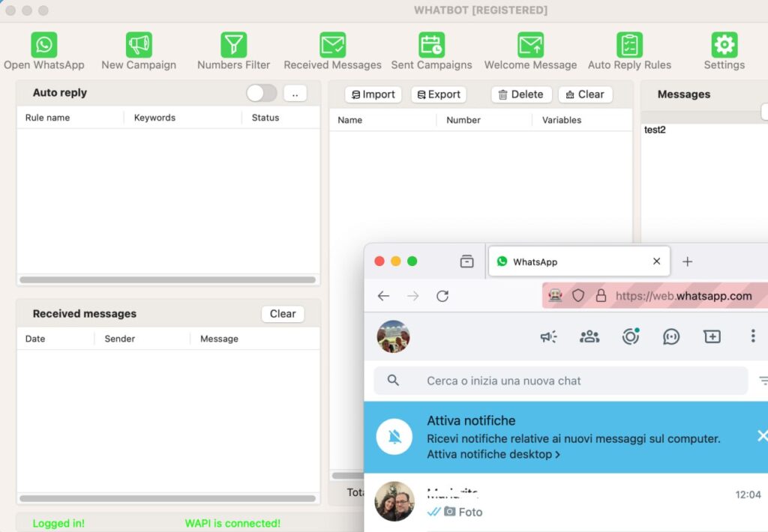Image resolution: width=768 pixels, height=532 pixels.
Task: Click the WhatsApp communities people icon
Action: pyautogui.click(x=589, y=336)
